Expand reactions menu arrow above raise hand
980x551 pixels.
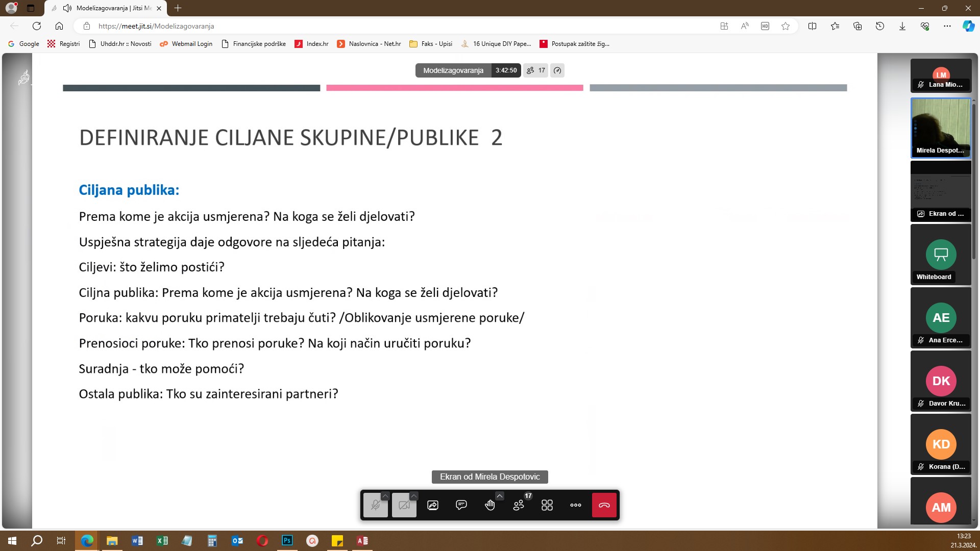(500, 495)
